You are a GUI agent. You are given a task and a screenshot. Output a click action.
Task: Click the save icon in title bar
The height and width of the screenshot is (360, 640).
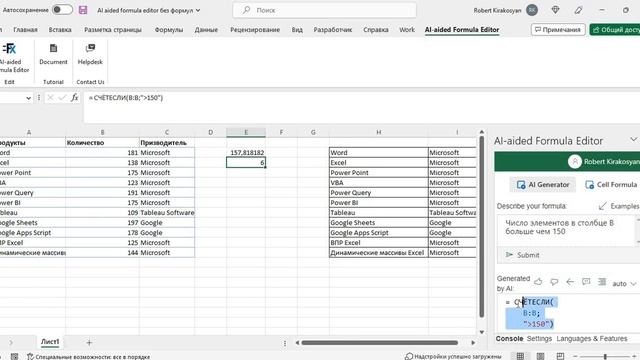click(83, 10)
